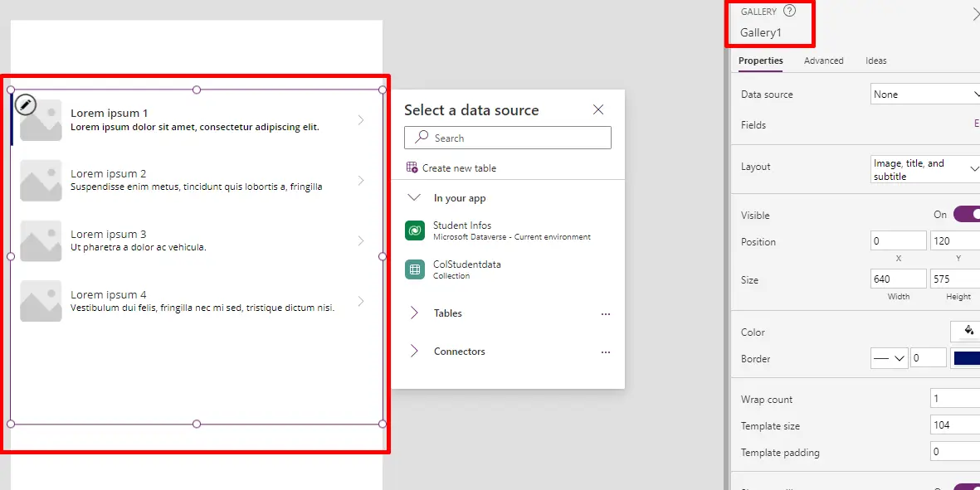Click Create new table
The width and height of the screenshot is (980, 490).
(459, 168)
